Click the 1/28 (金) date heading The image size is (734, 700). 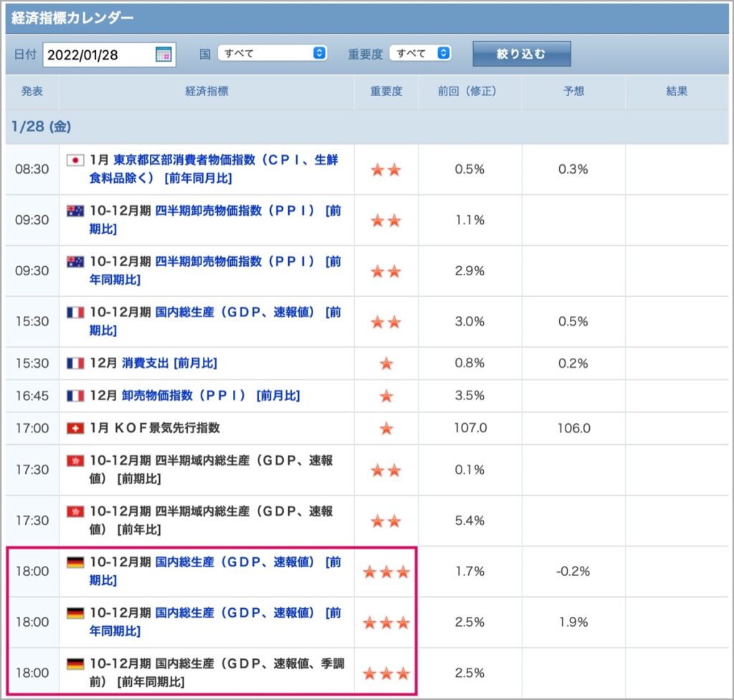(41, 126)
